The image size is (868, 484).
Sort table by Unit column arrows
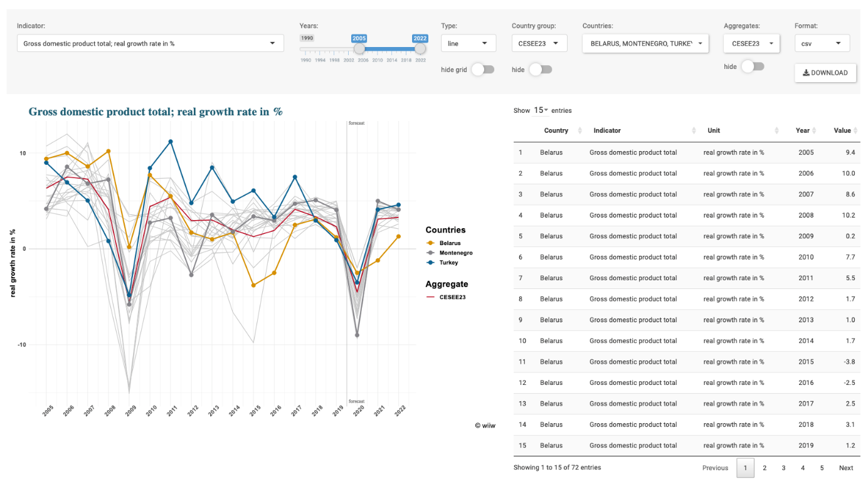pos(776,130)
